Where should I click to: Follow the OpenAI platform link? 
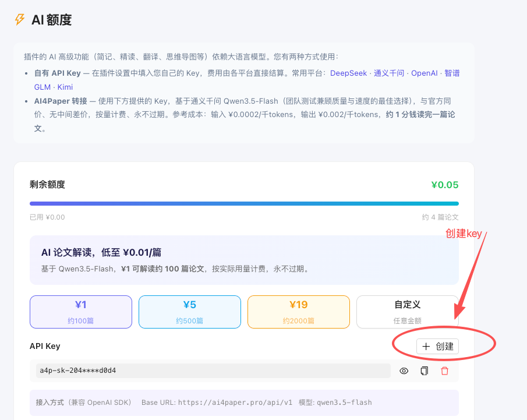(424, 73)
